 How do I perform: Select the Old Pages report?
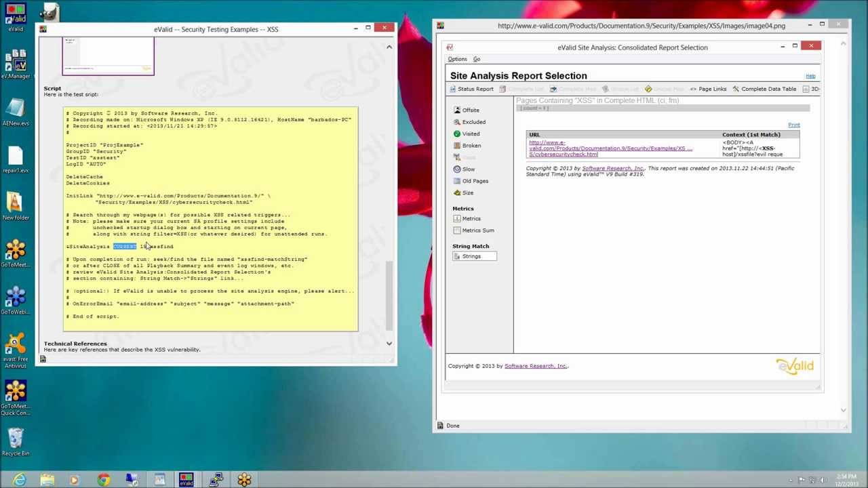471,181
